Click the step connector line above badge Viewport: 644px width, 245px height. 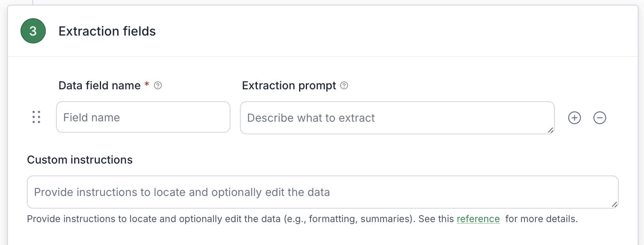coord(33,2)
